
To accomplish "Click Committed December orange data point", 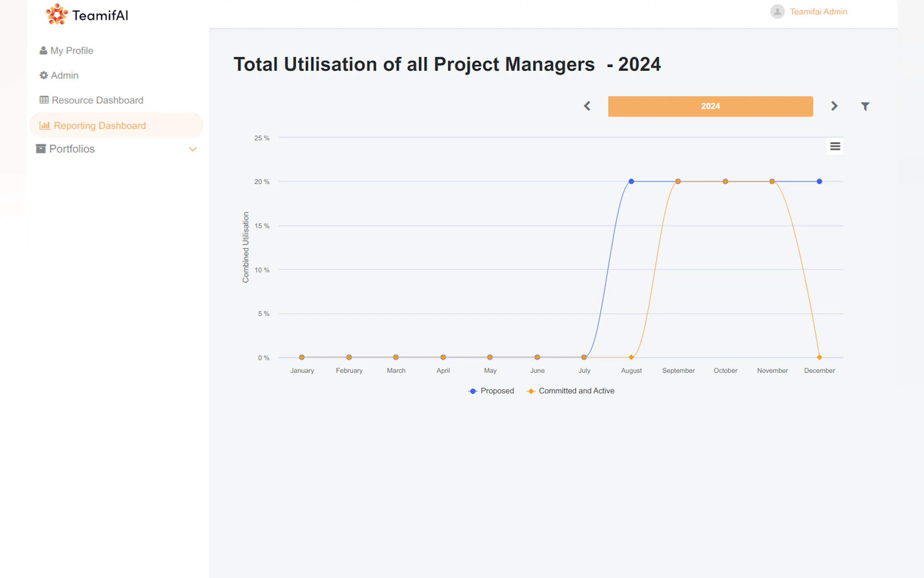I will coord(819,357).
